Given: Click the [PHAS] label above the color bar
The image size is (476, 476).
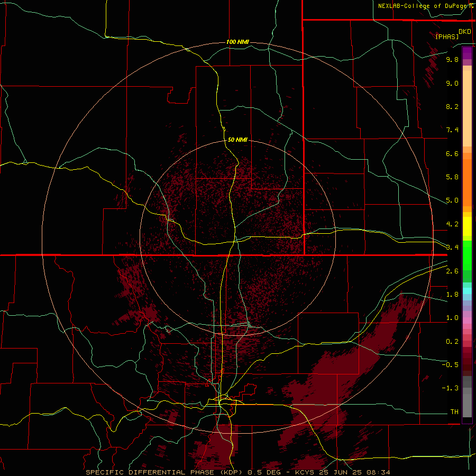Looking at the screenshot, I should coord(447,36).
